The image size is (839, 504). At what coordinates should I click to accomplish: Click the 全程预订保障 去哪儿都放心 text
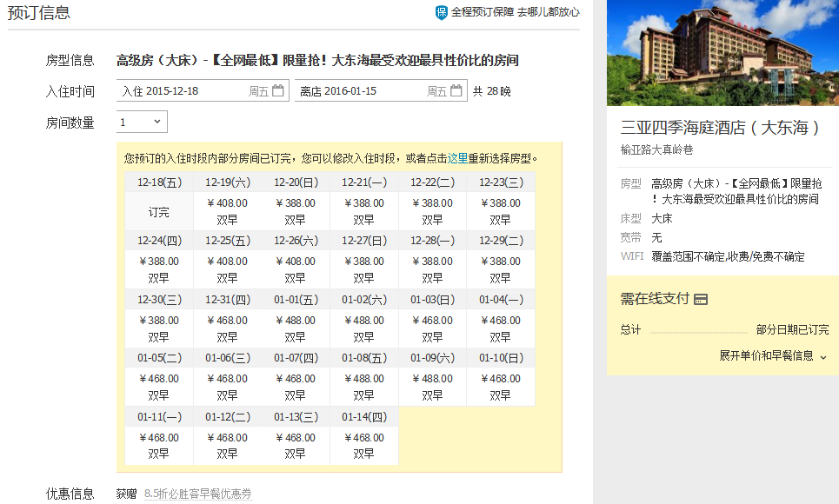[515, 12]
